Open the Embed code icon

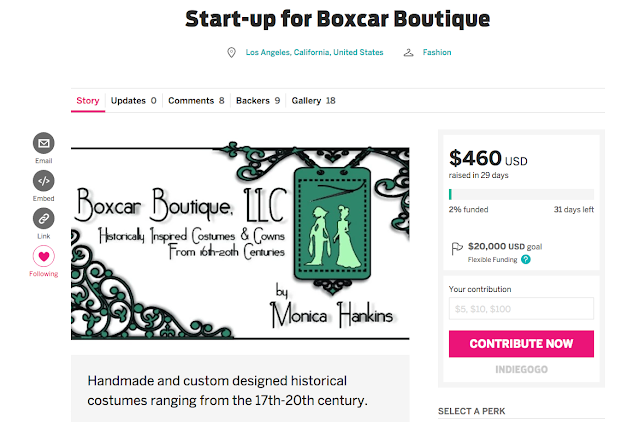(x=44, y=180)
